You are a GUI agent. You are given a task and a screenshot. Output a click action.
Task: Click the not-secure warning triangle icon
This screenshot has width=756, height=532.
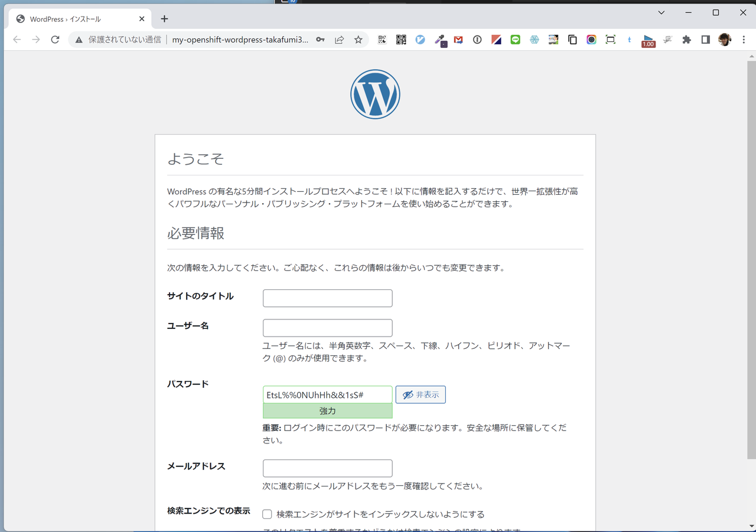pyautogui.click(x=79, y=40)
